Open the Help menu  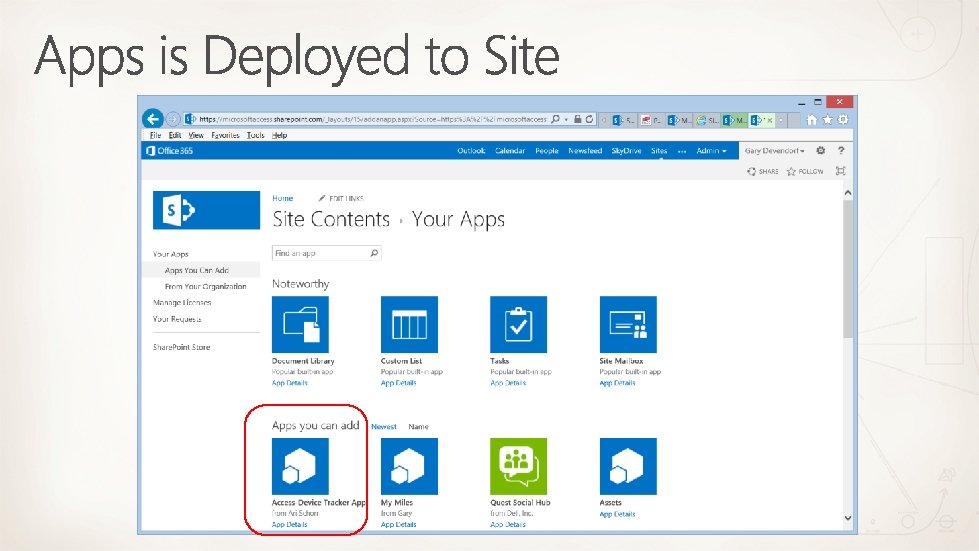pyautogui.click(x=279, y=135)
